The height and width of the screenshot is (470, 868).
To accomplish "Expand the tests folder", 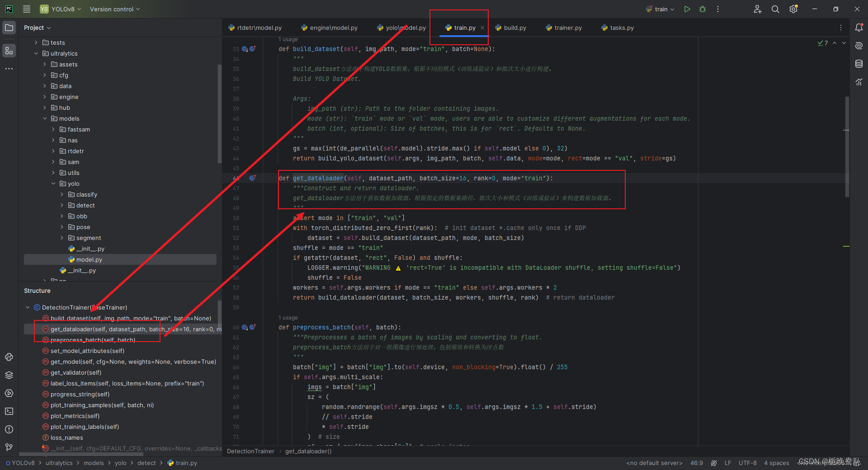I will coord(36,42).
